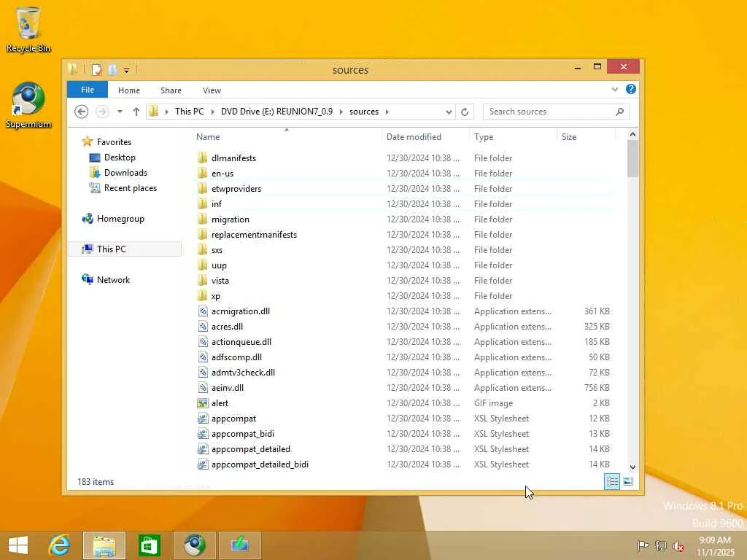Click the file list scrollbar up arrow
Image resolution: width=747 pixels, height=560 pixels.
coord(632,134)
